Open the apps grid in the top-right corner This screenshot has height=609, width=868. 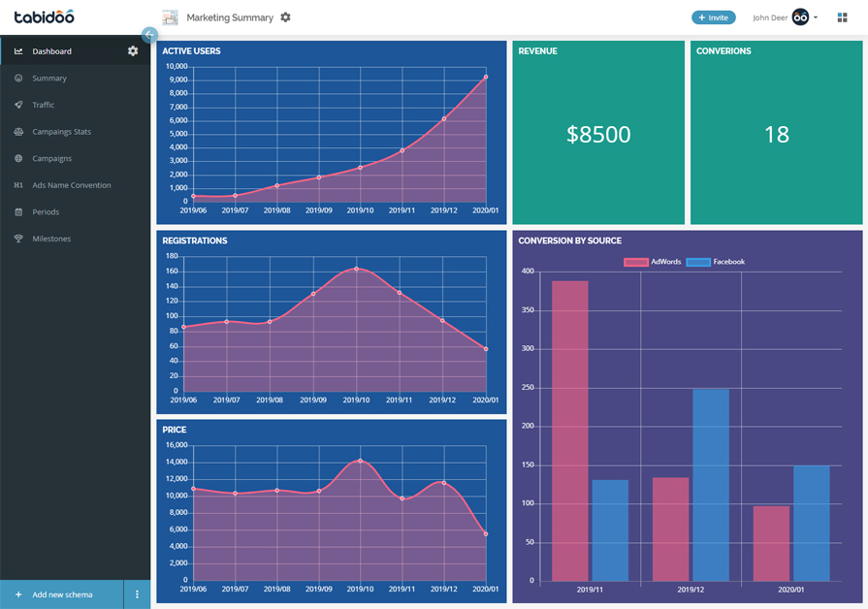coord(842,16)
